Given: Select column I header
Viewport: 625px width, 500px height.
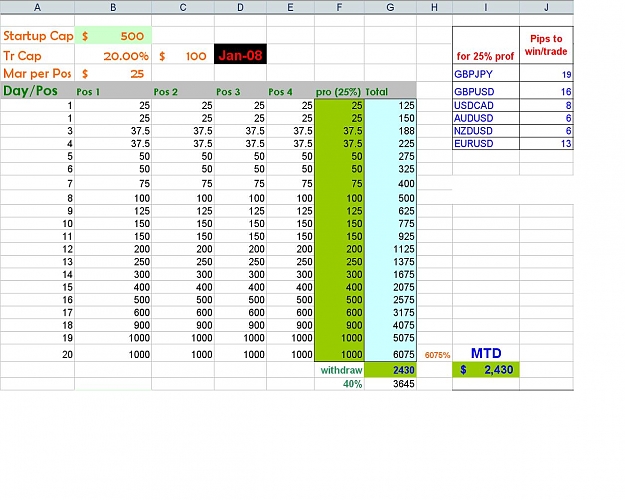Looking at the screenshot, I should (x=486, y=7).
